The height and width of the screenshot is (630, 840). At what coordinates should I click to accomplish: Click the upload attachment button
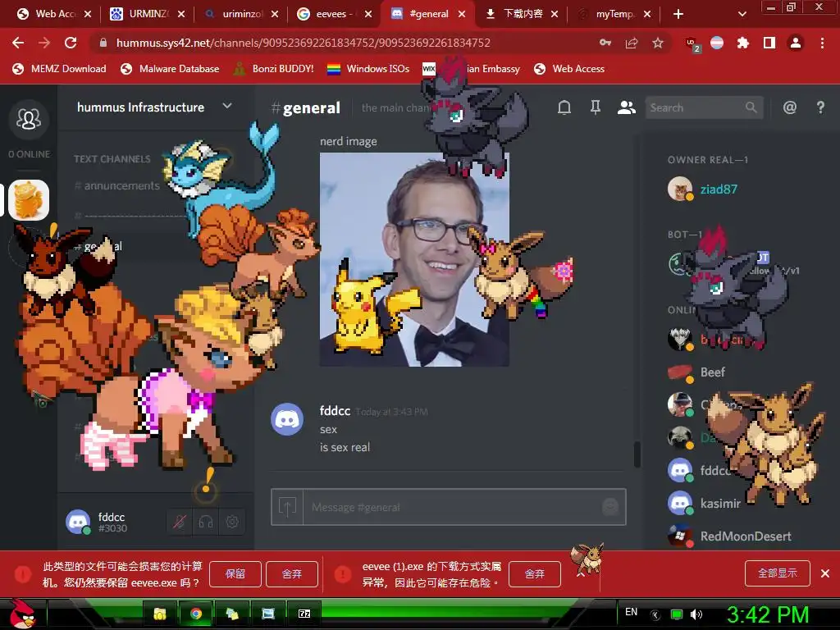click(287, 507)
